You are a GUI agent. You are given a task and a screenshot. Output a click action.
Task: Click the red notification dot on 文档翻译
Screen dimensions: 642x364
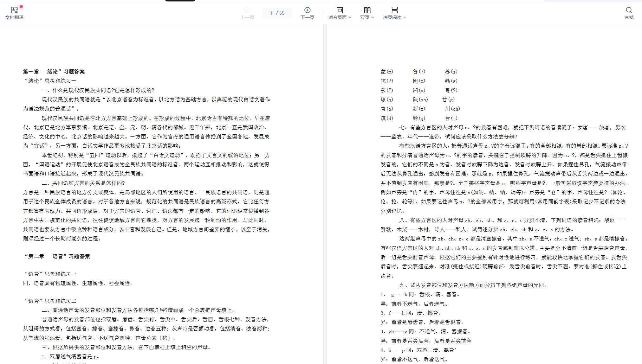point(21,6)
